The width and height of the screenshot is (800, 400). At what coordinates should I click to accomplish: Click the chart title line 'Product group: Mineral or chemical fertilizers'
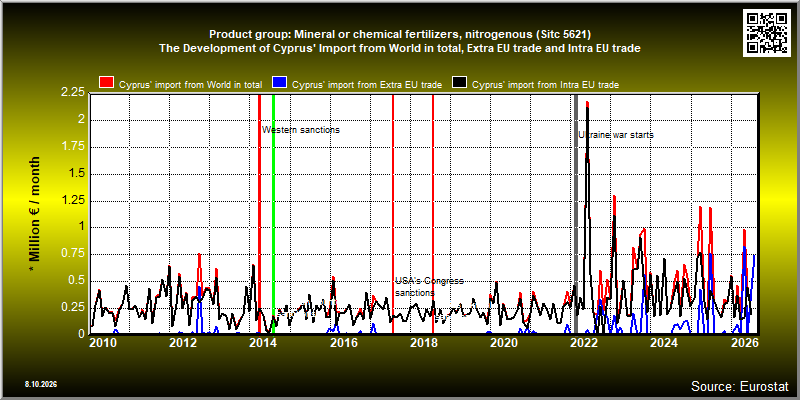[x=400, y=35]
